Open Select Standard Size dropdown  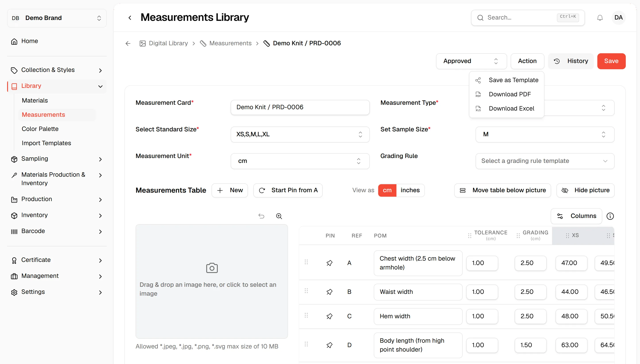pos(300,134)
